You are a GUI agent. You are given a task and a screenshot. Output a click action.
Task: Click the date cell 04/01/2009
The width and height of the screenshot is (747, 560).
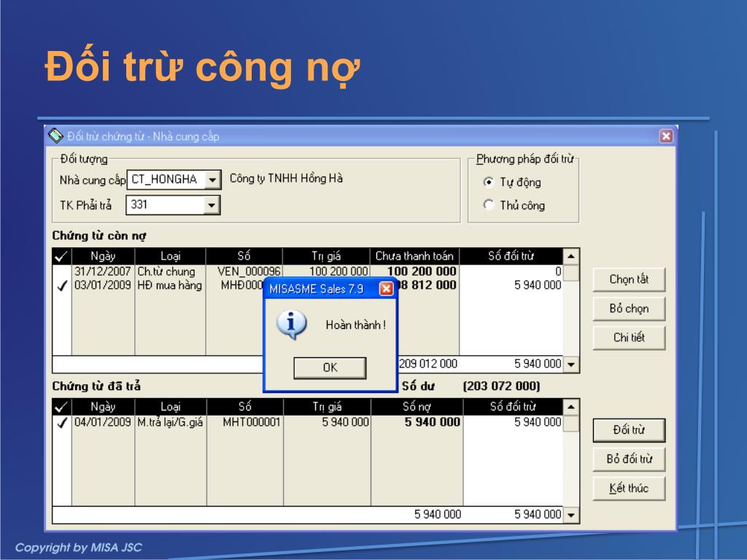coord(102,422)
